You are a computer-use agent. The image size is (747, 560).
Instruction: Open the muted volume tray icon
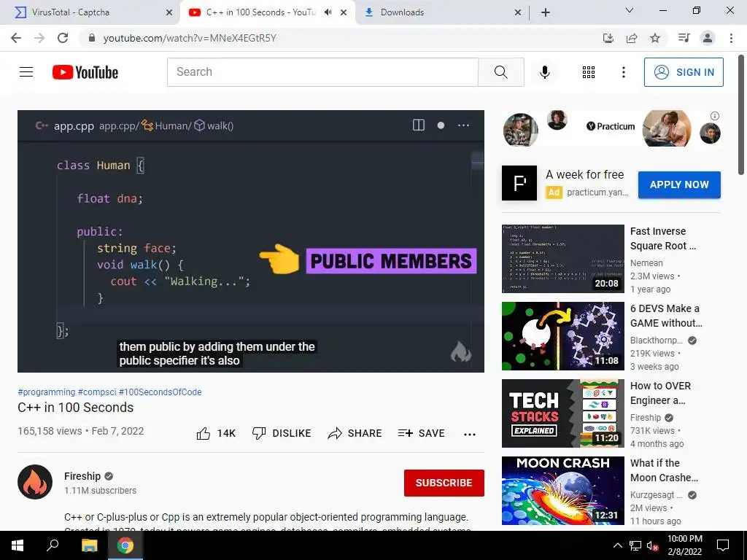point(652,545)
